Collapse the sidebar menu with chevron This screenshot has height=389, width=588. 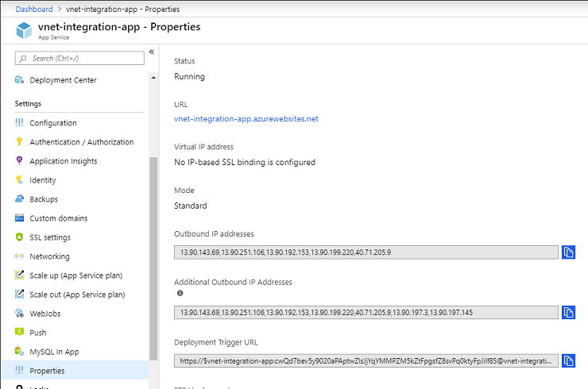tap(151, 52)
